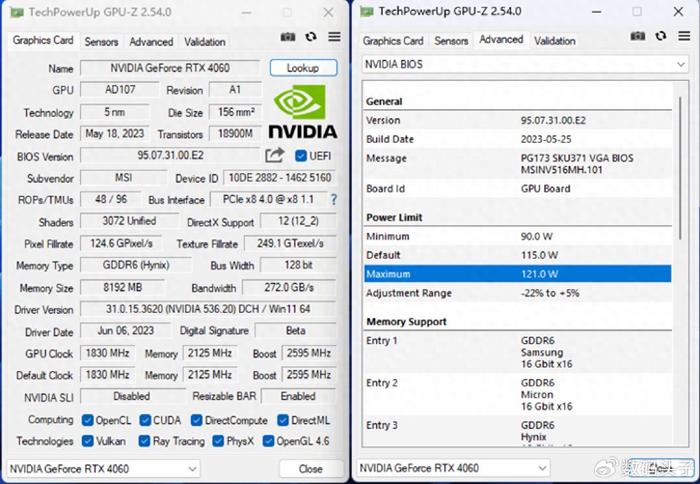Click the camera icon in right GPU-Z window
This screenshot has width=700, height=484.
coord(638,36)
